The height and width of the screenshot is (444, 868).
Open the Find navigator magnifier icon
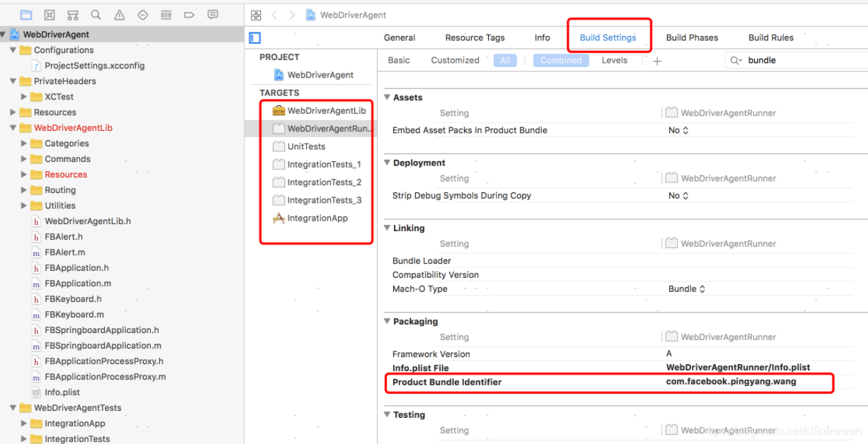pyautogui.click(x=96, y=15)
